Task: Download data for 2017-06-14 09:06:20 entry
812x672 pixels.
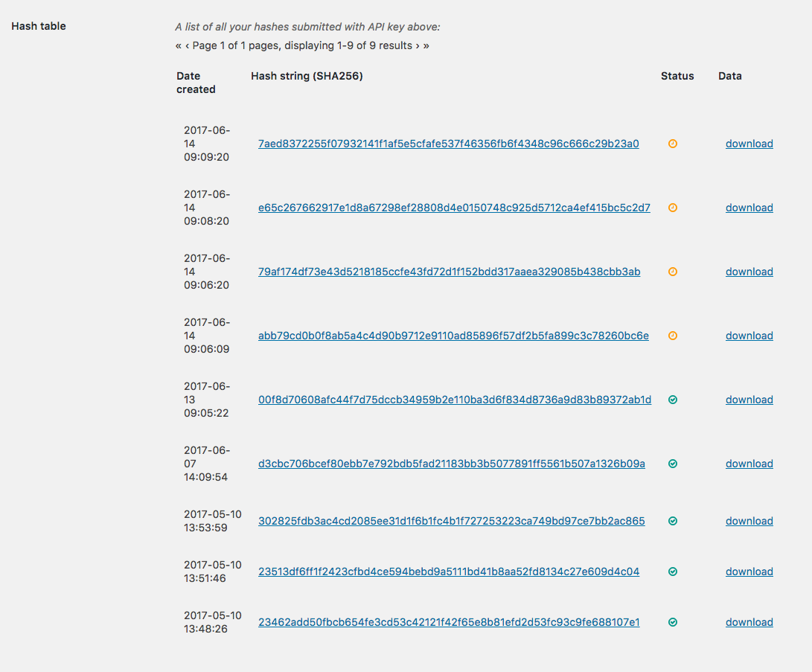Action: 749,272
